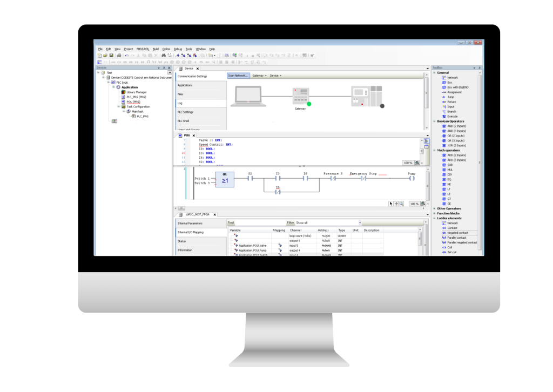Screen dimensions: 553x392
Task: Open the Online menu
Action: [166, 49]
